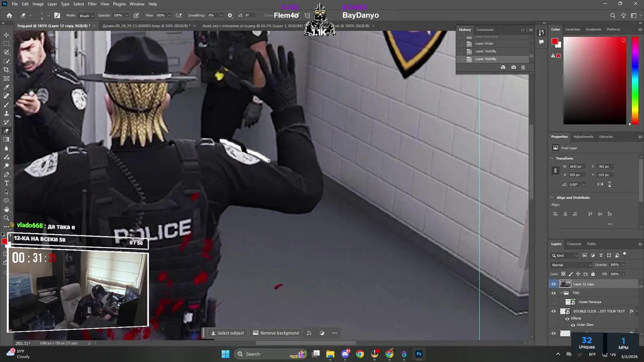Filter layers by type layers
The image size is (644, 362).
point(601,255)
